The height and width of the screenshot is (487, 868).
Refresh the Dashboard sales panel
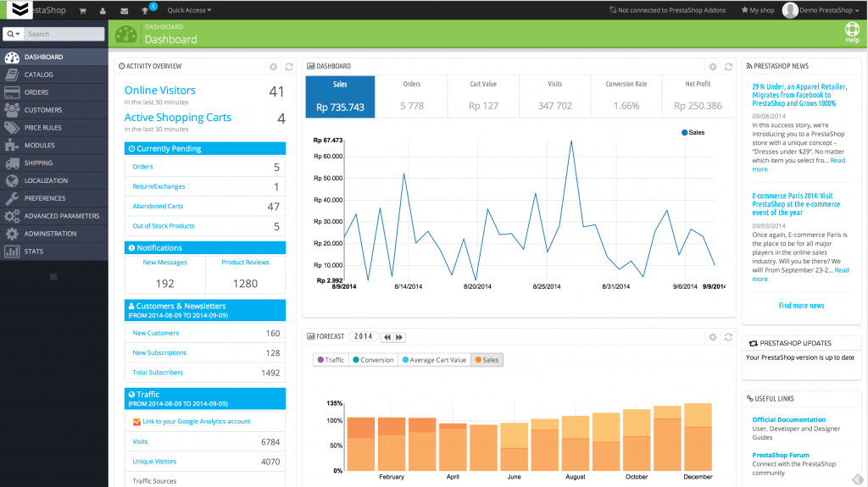[728, 66]
